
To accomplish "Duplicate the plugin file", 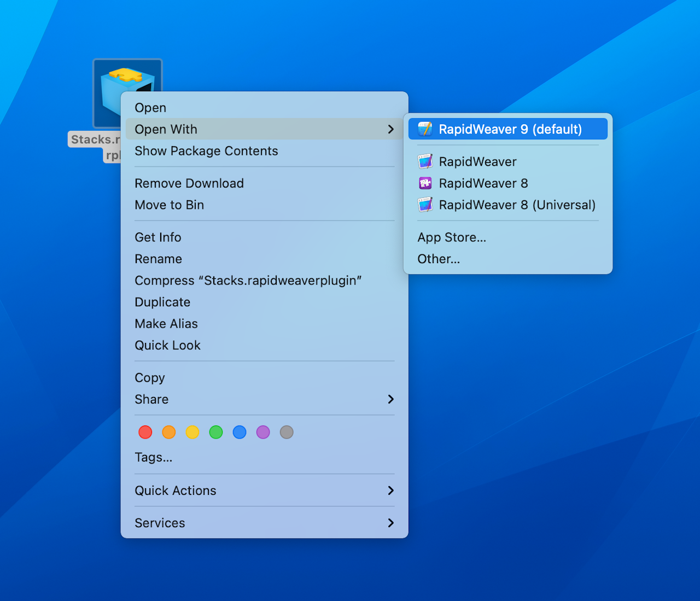I will pyautogui.click(x=162, y=302).
